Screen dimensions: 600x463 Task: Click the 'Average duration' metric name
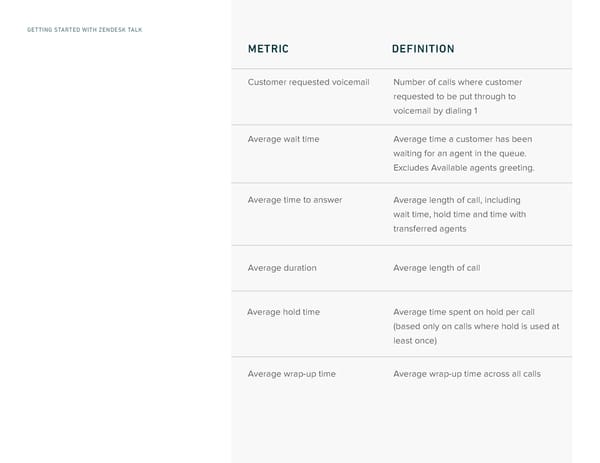click(282, 268)
